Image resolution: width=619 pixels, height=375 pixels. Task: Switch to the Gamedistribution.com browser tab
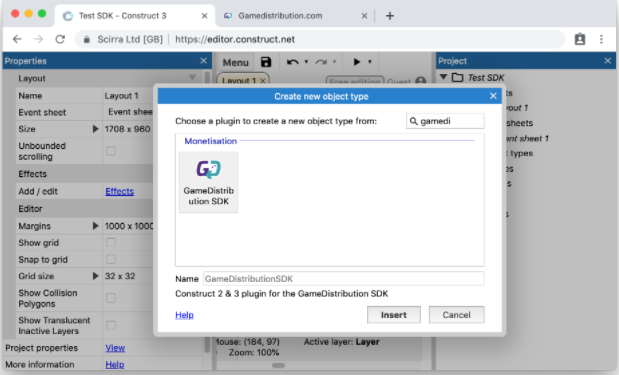point(280,16)
